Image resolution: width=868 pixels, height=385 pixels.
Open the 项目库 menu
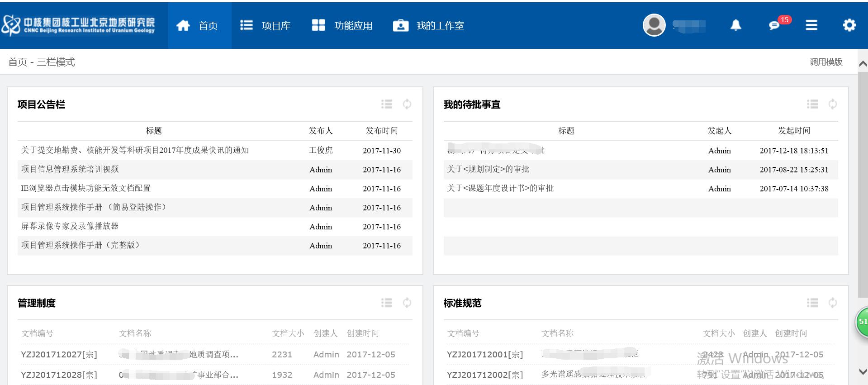pyautogui.click(x=266, y=26)
